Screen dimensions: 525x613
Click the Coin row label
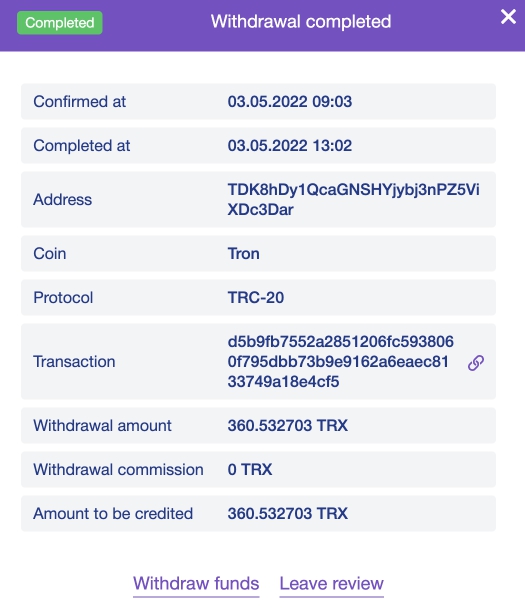coord(50,254)
